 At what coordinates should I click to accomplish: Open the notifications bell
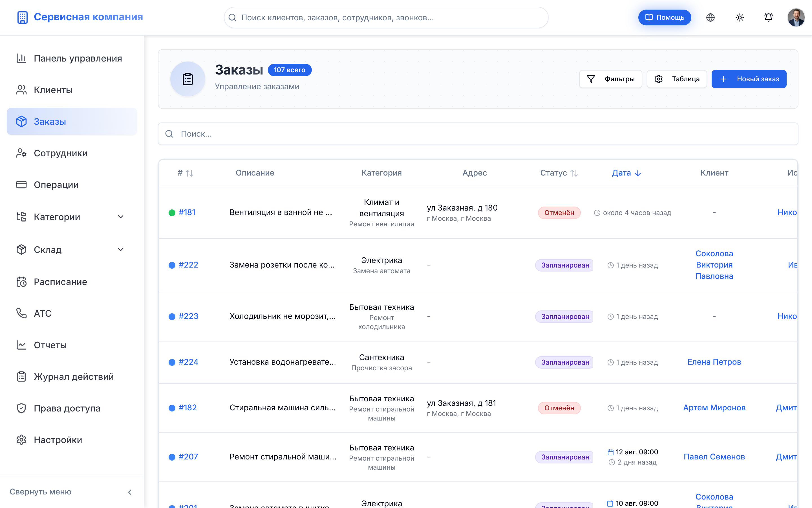click(x=768, y=17)
